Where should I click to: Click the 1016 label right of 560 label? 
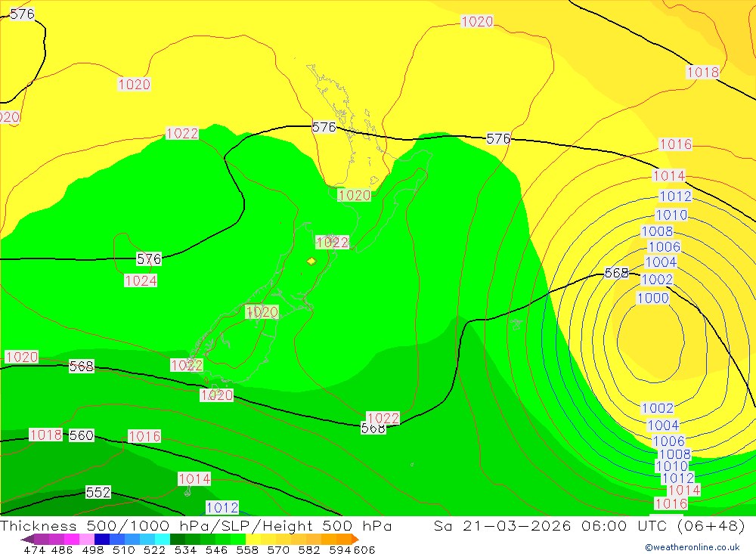tap(144, 436)
